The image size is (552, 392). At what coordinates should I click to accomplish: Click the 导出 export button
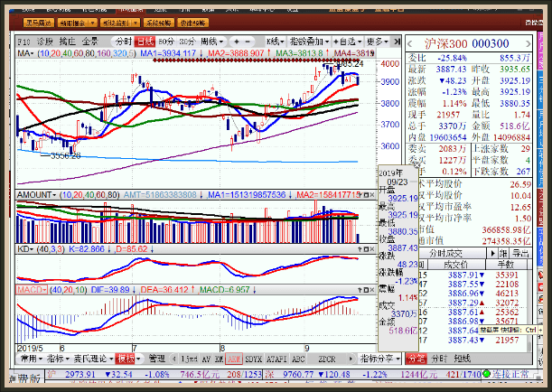pyautogui.click(x=520, y=253)
